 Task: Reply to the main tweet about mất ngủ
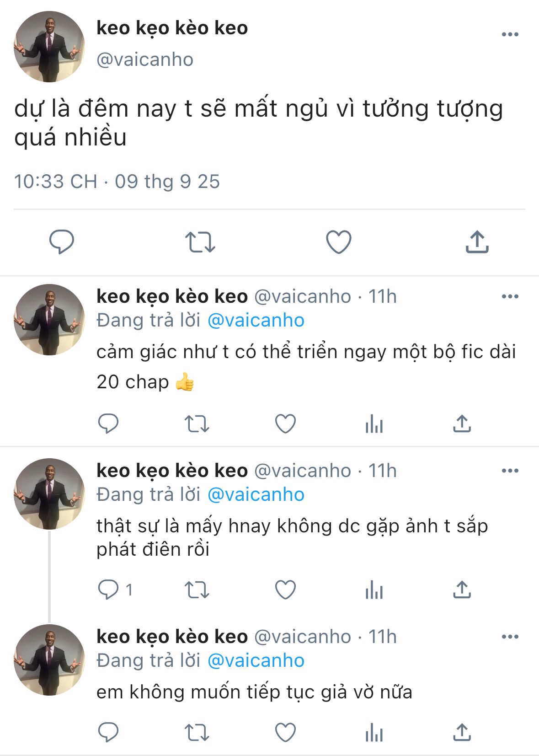coord(62,241)
